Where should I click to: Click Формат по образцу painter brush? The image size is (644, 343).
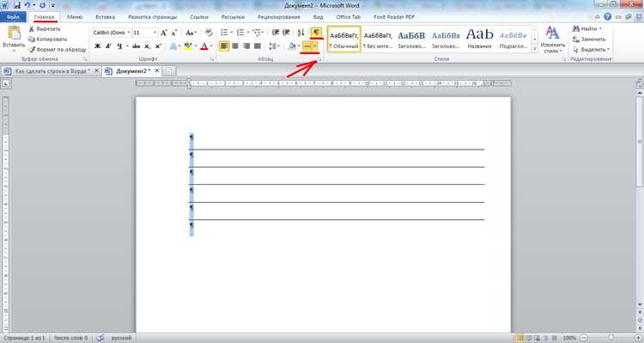click(x=31, y=49)
